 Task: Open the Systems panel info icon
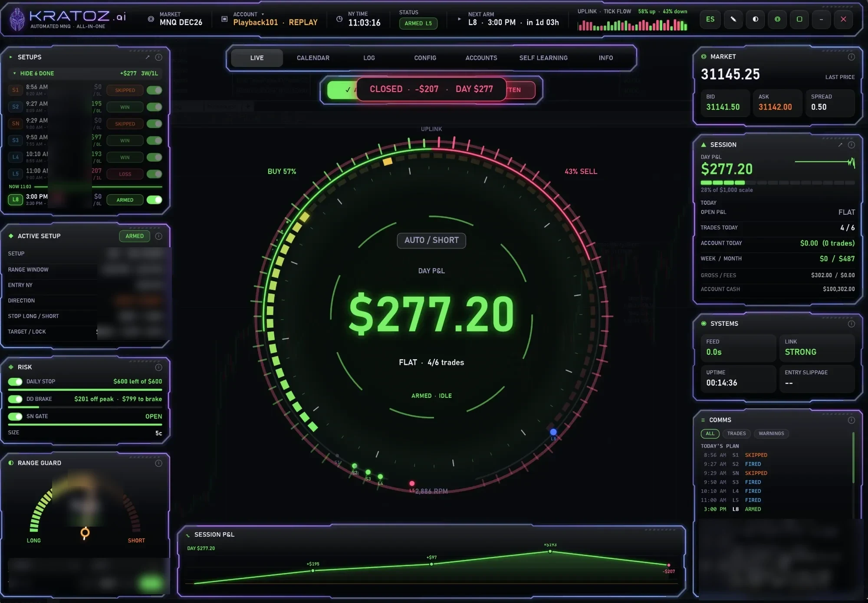852,324
